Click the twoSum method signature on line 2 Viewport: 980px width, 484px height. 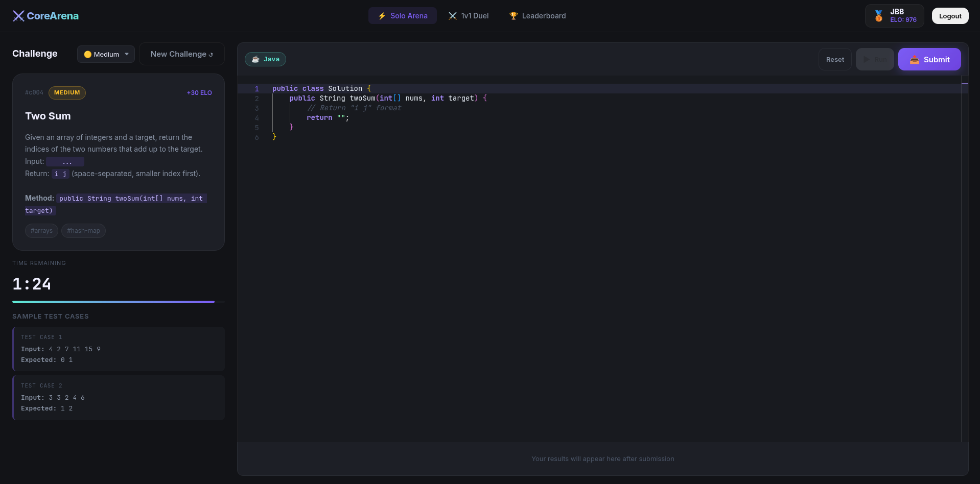388,99
